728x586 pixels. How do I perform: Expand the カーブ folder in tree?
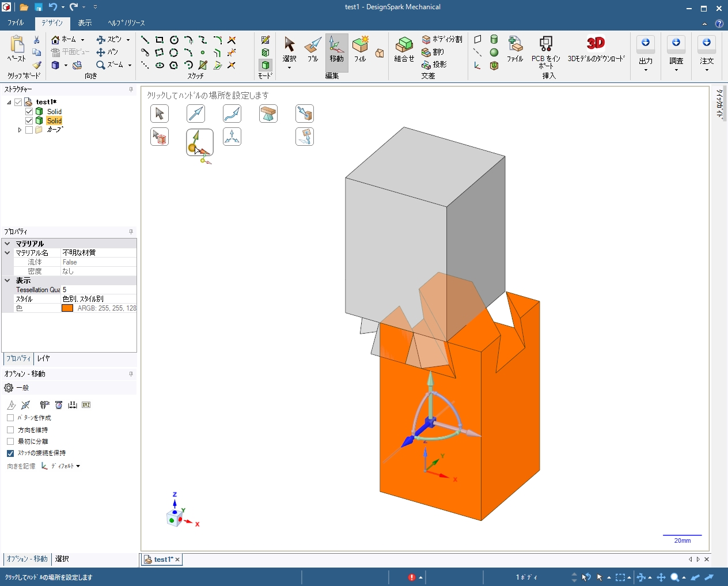20,130
